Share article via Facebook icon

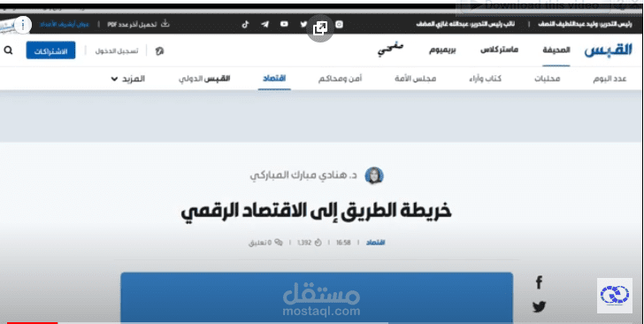539,282
